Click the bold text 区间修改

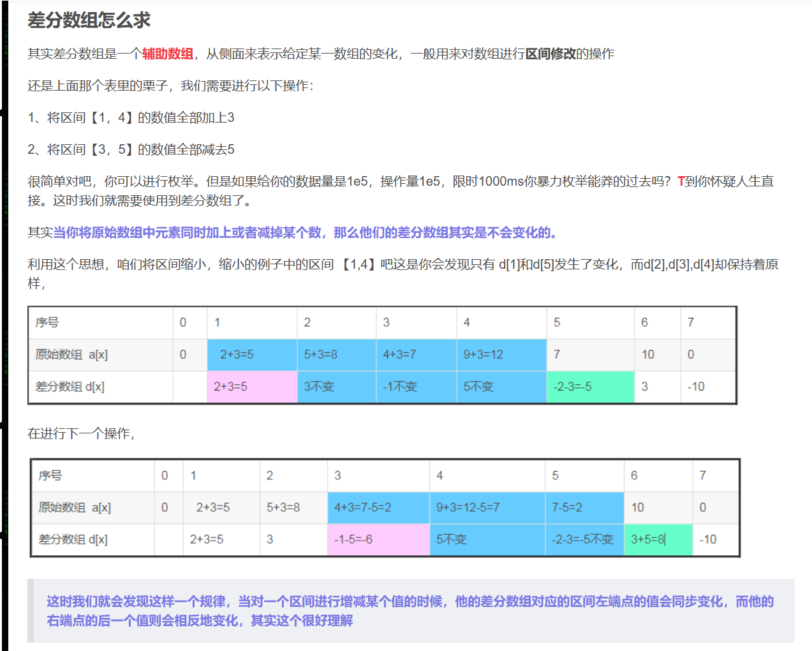(550, 54)
